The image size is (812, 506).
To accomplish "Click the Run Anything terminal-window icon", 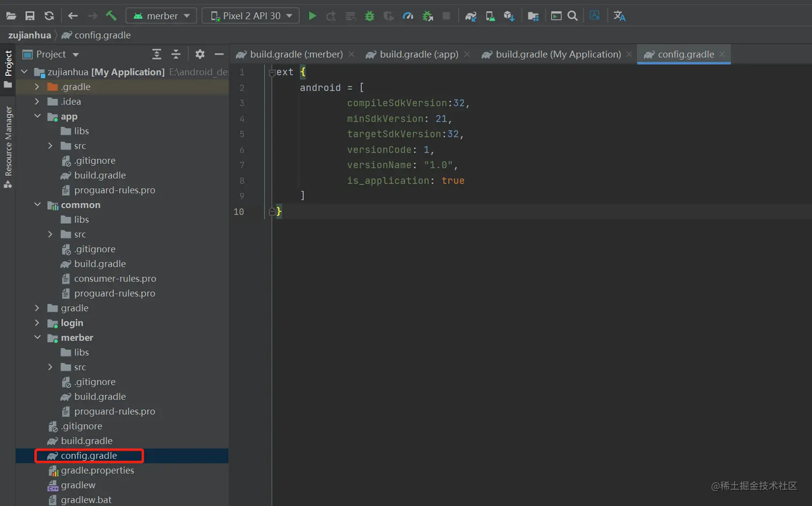I will [x=556, y=16].
